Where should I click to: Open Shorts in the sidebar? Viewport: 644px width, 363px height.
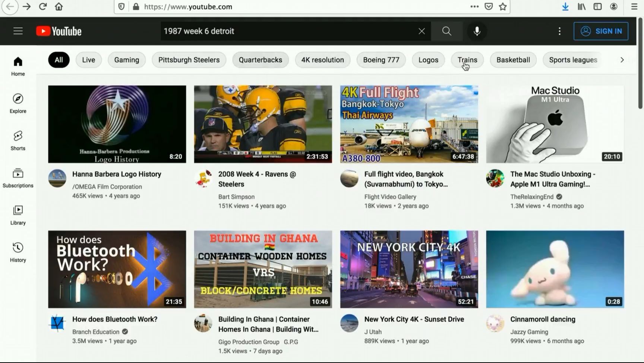click(x=18, y=141)
